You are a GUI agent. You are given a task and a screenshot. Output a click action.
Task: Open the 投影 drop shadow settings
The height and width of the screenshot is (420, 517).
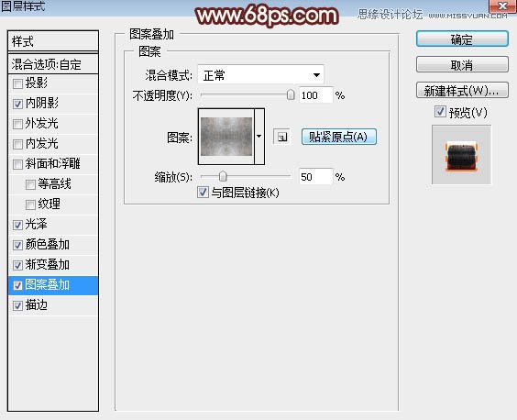(x=37, y=83)
